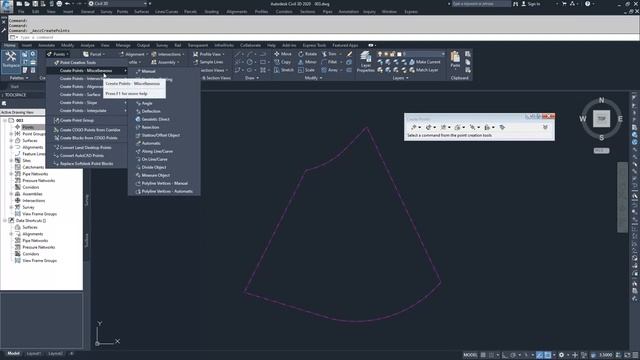This screenshot has height=360, width=640.
Task: Switch to the Manage ribbon tab
Action: click(123, 45)
